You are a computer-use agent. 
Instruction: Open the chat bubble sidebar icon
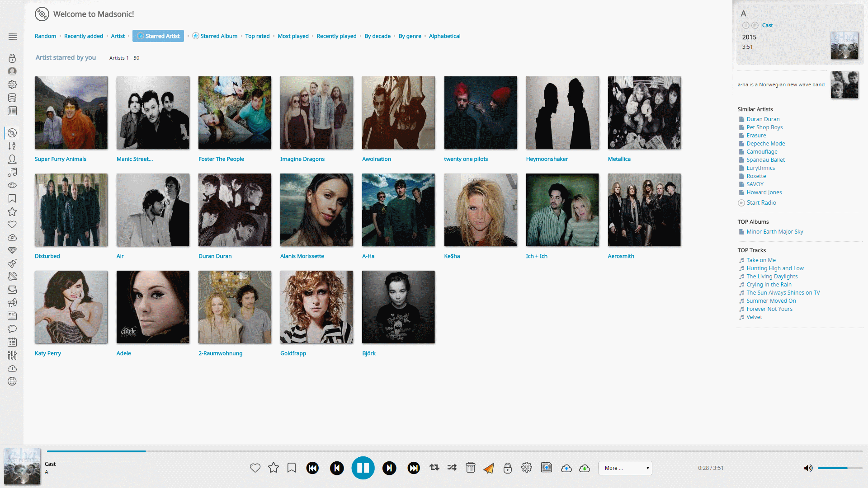tap(12, 329)
